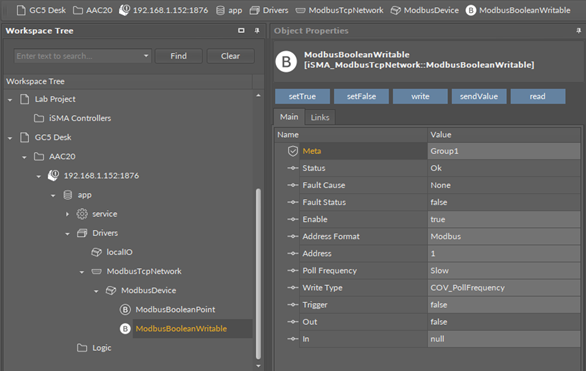Pin the Workspace Tree panel
Screen dimensions: 586x371
pyautogui.click(x=257, y=31)
